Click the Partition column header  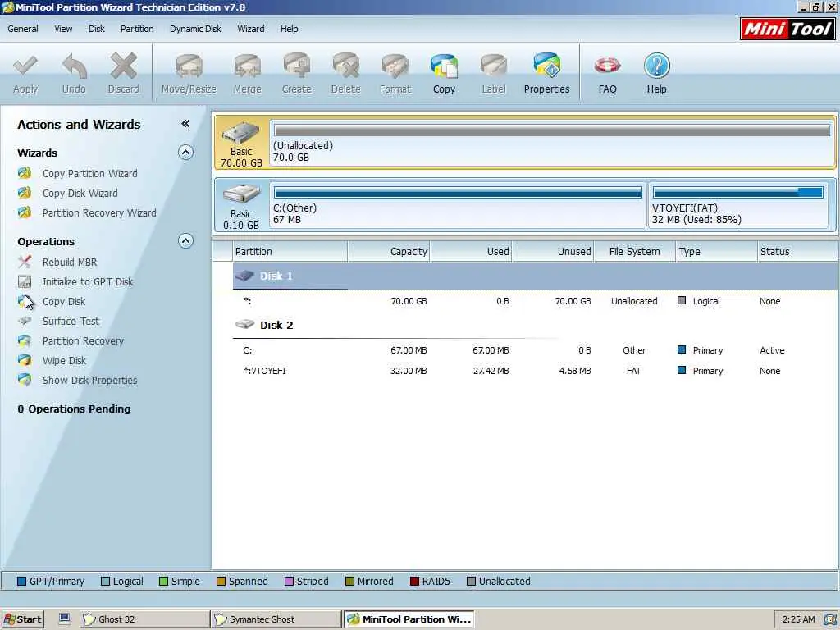click(x=290, y=251)
